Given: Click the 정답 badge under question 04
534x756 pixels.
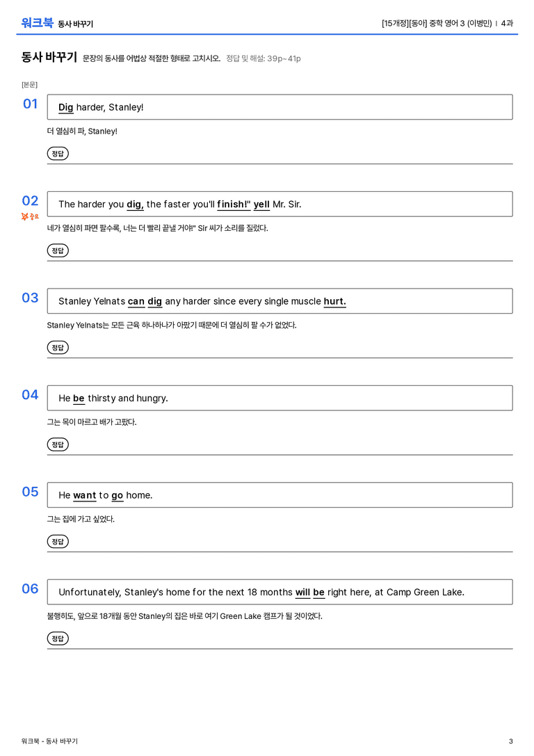Looking at the screenshot, I should (x=58, y=444).
